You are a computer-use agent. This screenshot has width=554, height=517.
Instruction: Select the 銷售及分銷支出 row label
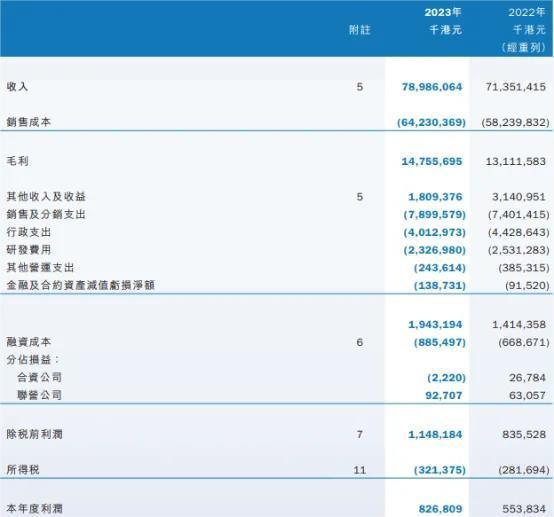(46, 214)
